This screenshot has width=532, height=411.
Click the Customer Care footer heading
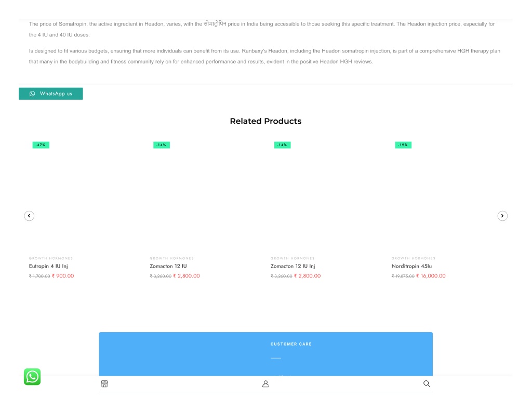tap(291, 344)
